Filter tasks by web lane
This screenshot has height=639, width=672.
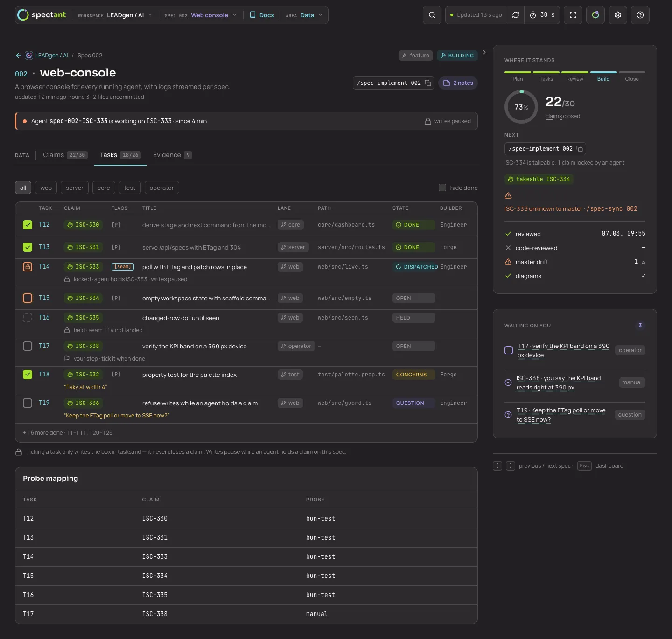point(46,188)
